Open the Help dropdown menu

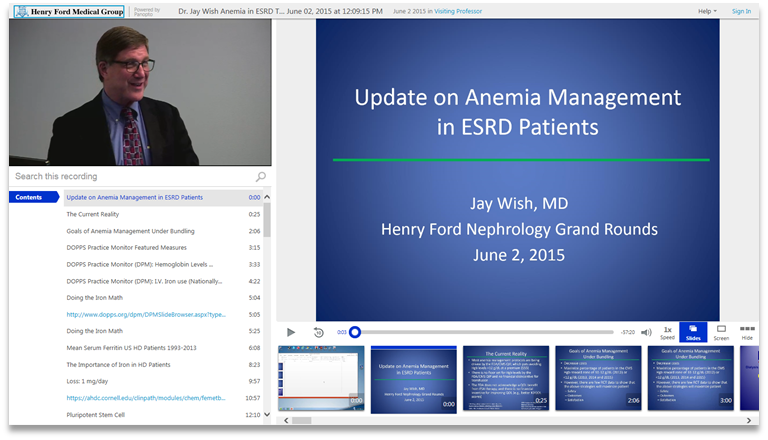click(x=707, y=11)
